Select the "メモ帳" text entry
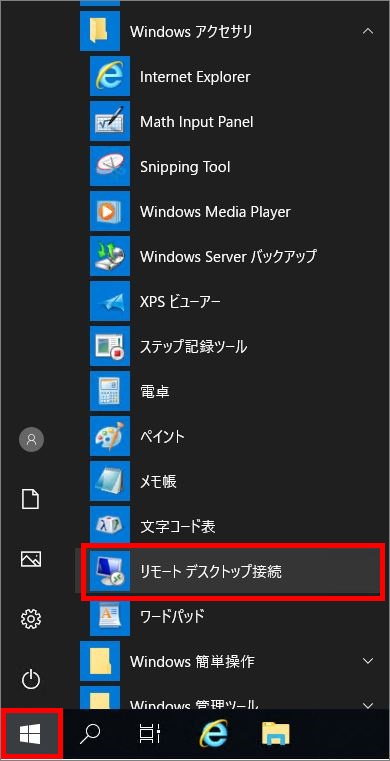390x761 pixels. [x=158, y=481]
